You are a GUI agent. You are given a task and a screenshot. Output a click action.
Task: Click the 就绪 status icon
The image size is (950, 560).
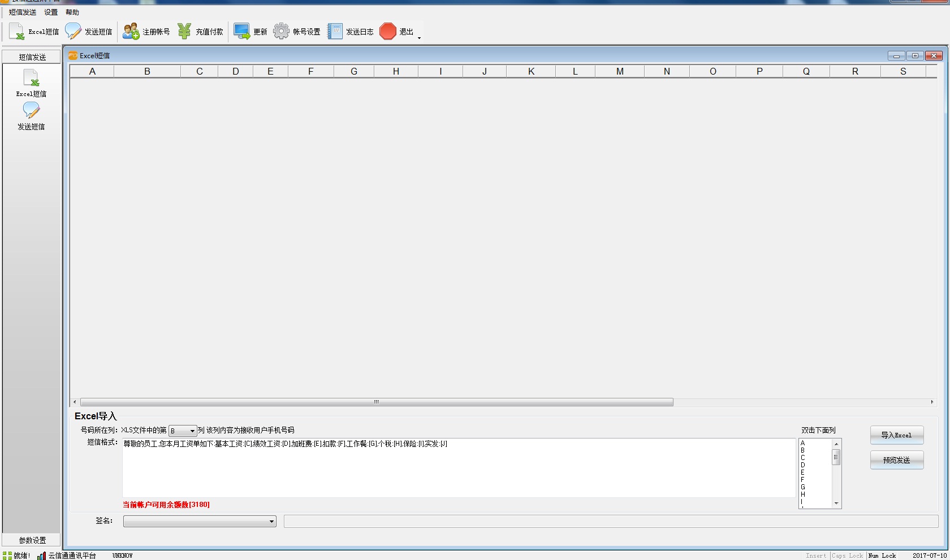click(x=7, y=555)
